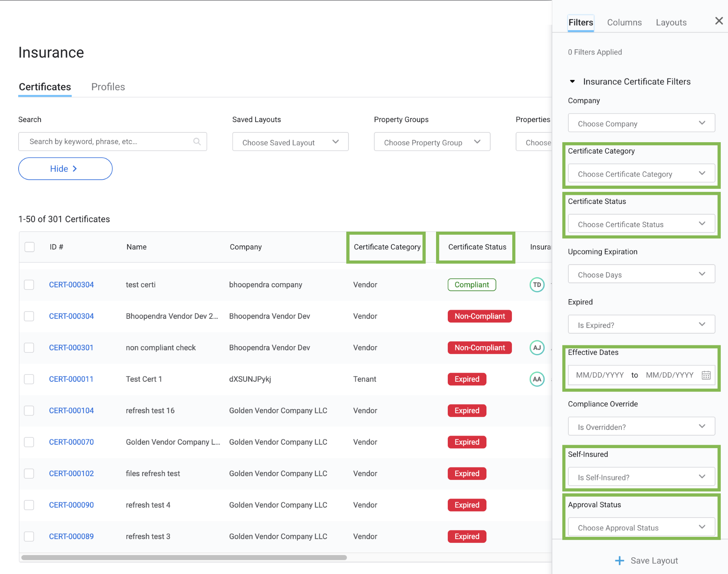728x574 pixels.
Task: Click the search magnifier icon
Action: click(x=197, y=141)
